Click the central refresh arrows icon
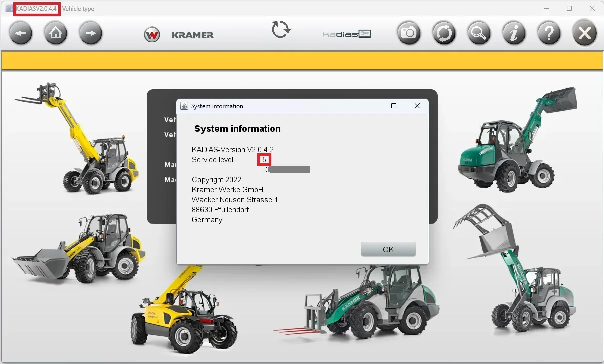 pos(281,29)
